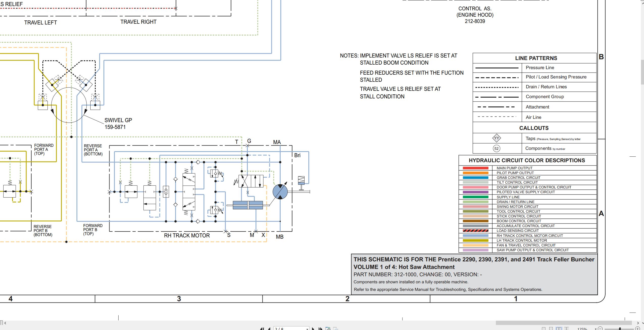Click the brake cylinder symbol near Bri
Viewport: 644px width, 330px height.
point(301,183)
